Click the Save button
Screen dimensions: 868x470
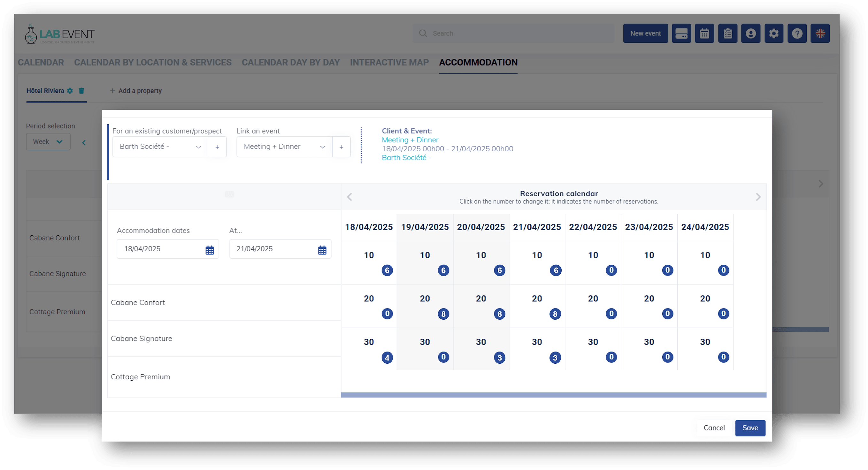point(750,428)
